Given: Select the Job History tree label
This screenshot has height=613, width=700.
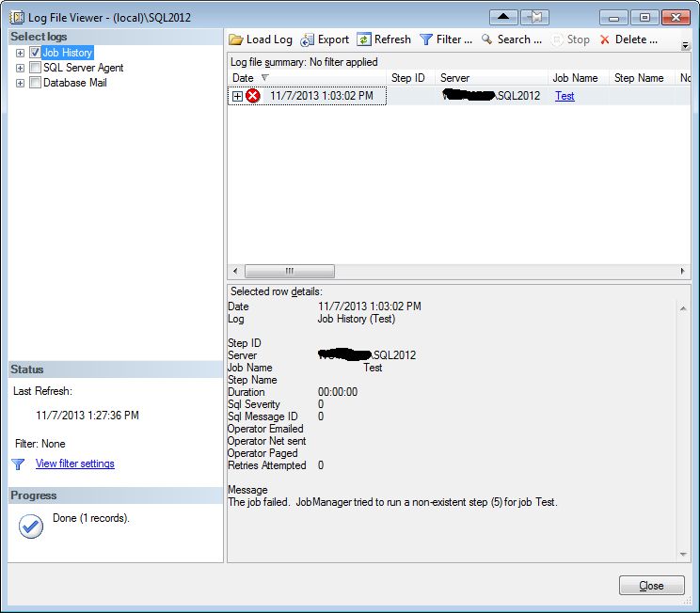Looking at the screenshot, I should 68,53.
